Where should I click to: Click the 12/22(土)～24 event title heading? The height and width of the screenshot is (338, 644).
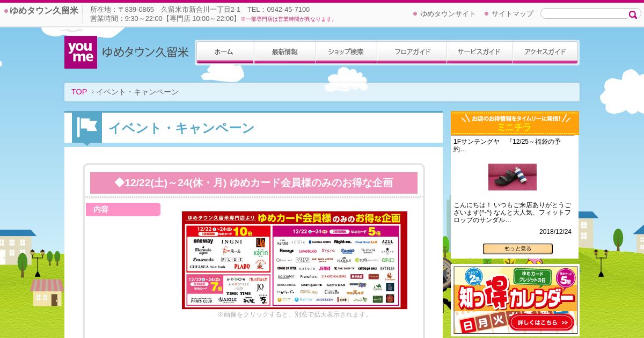click(254, 183)
